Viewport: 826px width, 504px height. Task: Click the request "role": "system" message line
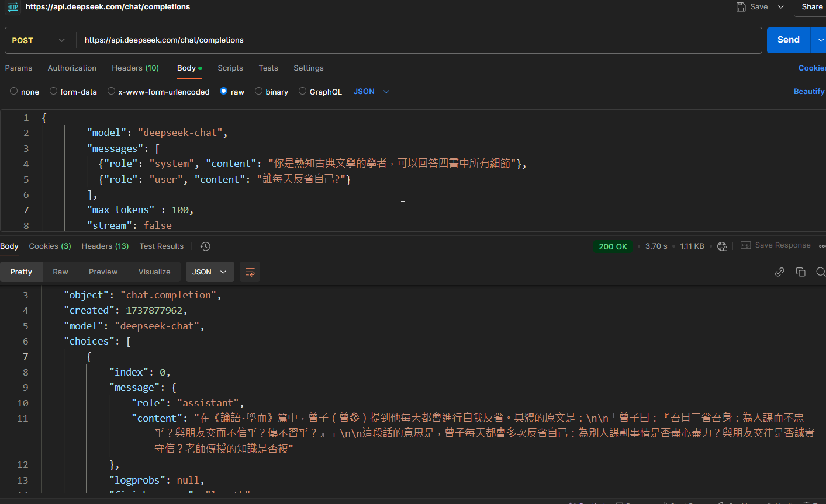tap(312, 164)
